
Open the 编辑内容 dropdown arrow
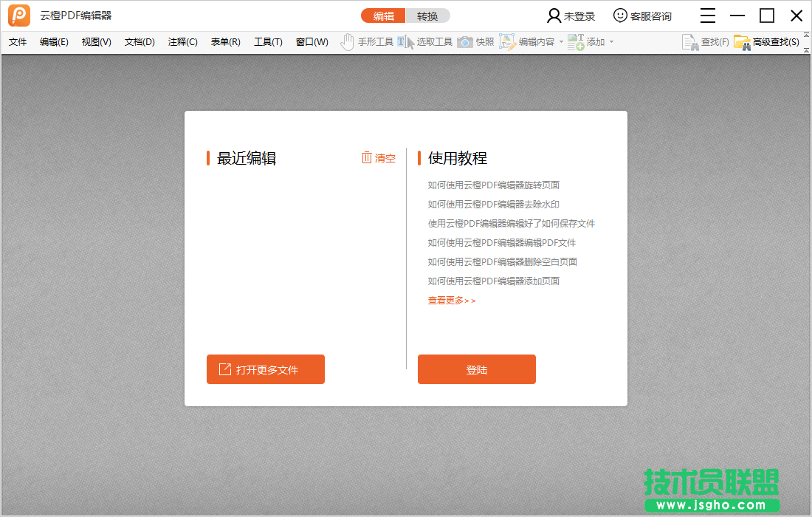tap(560, 41)
